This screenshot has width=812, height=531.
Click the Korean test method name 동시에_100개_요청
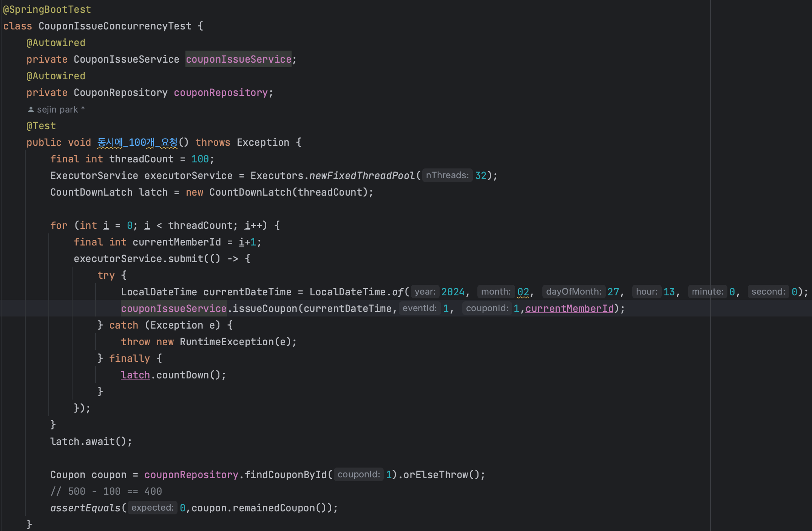click(137, 142)
